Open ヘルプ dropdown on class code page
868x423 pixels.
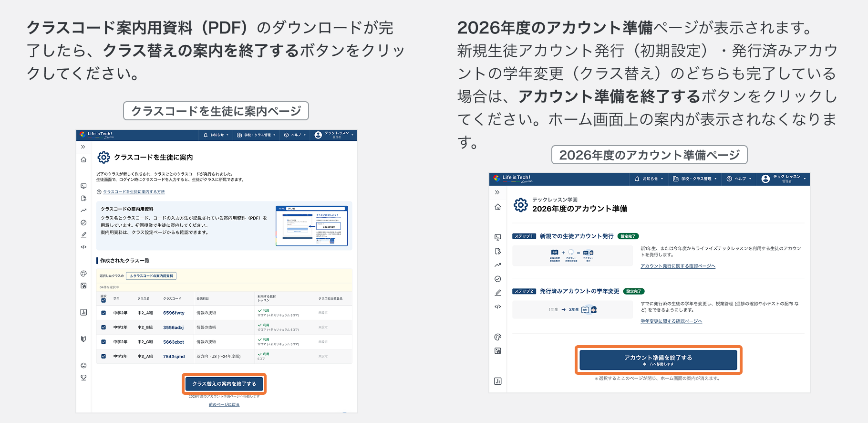[295, 135]
